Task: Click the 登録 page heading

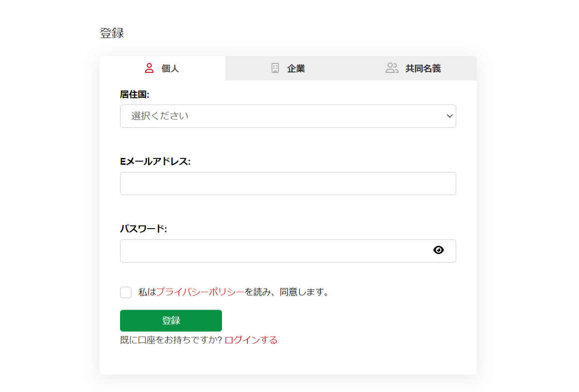Action: click(111, 32)
